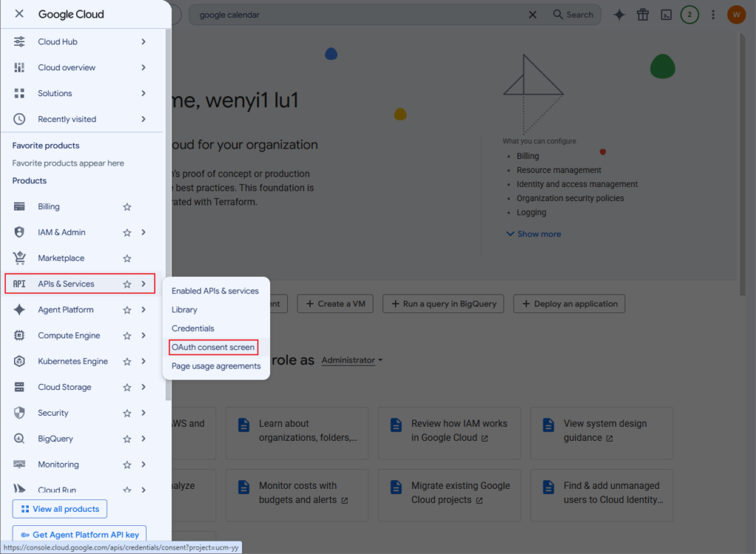Click the Security shield icon
756x554 pixels.
click(19, 413)
